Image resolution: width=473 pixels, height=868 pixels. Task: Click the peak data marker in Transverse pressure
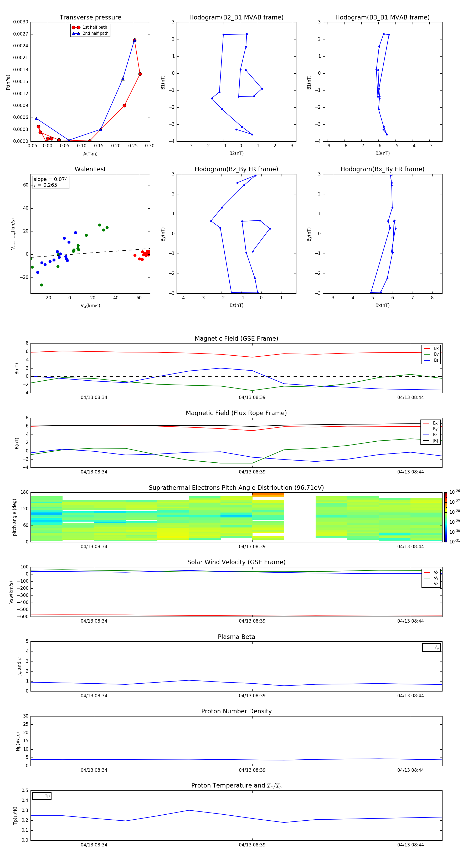(135, 40)
